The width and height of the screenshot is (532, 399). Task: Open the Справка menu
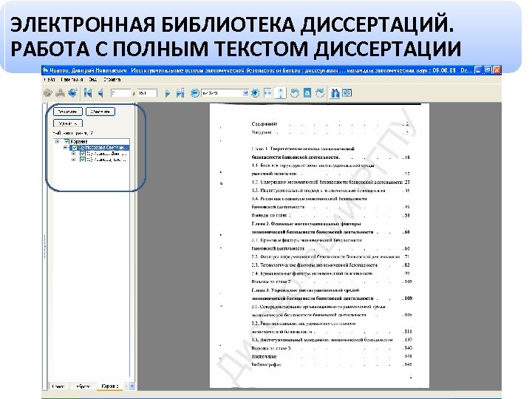(112, 79)
